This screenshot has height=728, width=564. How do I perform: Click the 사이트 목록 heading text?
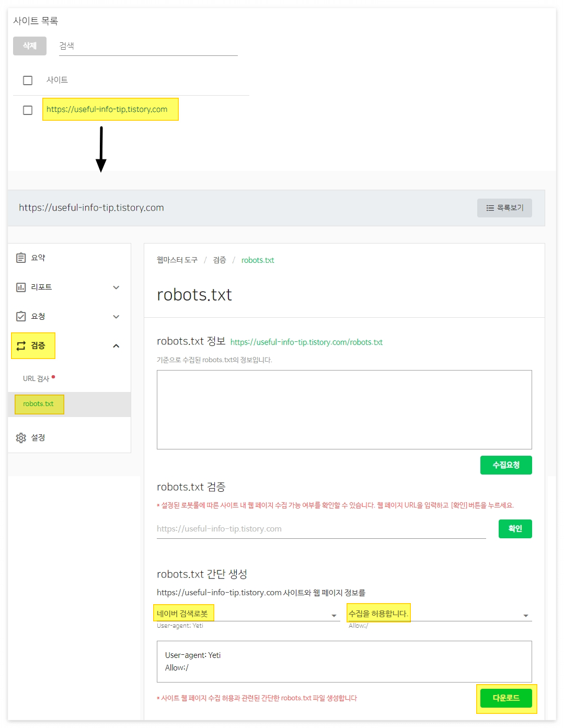pos(36,21)
